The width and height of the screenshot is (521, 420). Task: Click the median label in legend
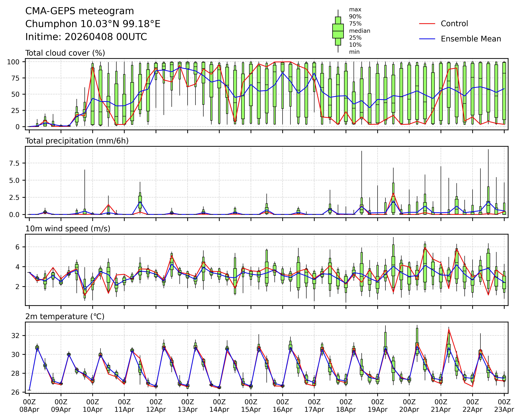pos(359,31)
